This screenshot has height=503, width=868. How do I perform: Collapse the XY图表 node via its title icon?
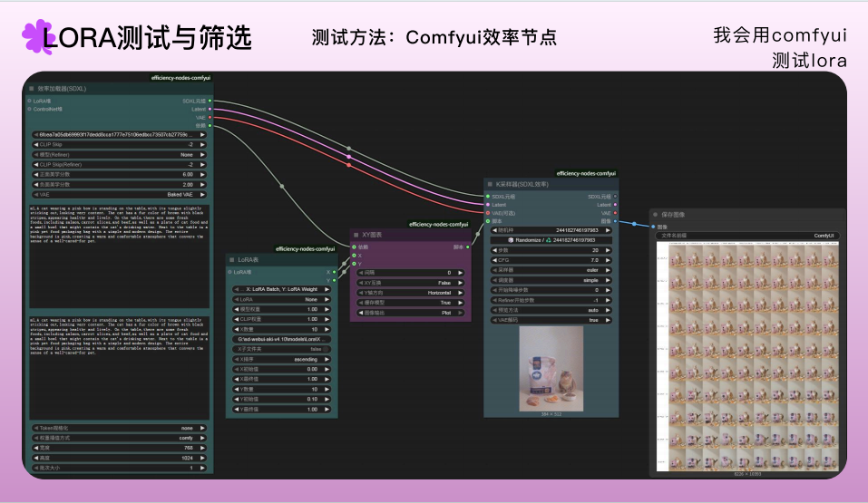tap(357, 235)
